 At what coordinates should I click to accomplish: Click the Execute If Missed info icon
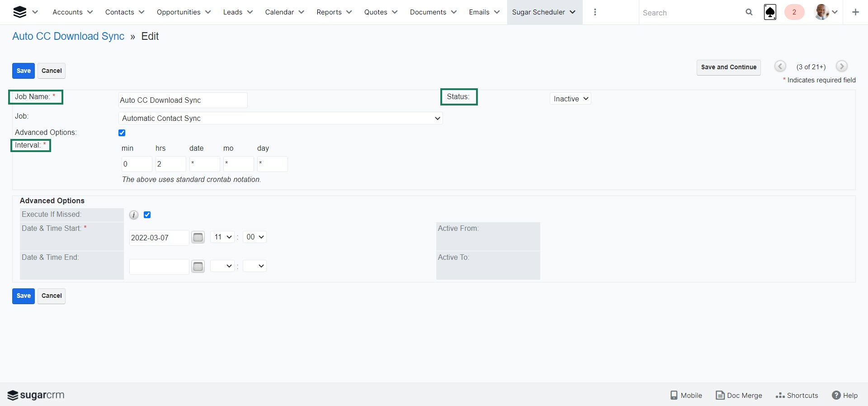134,215
